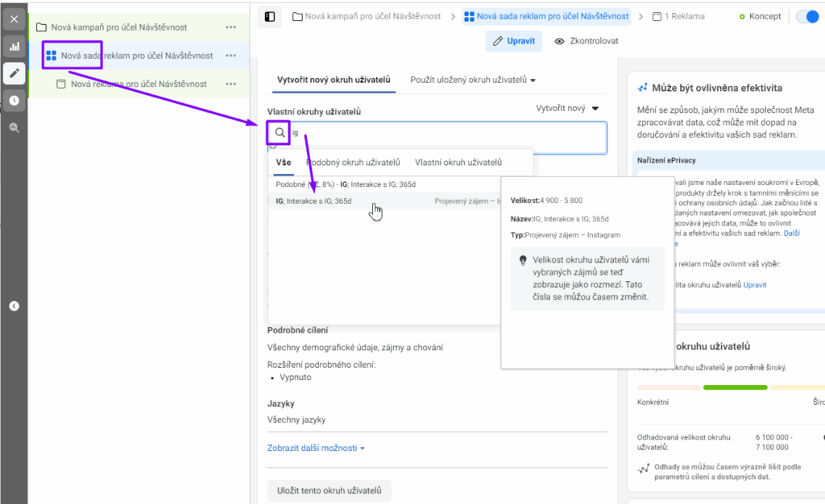This screenshot has width=825, height=504.
Task: Click the Zkontrolovat button
Action: 586,41
